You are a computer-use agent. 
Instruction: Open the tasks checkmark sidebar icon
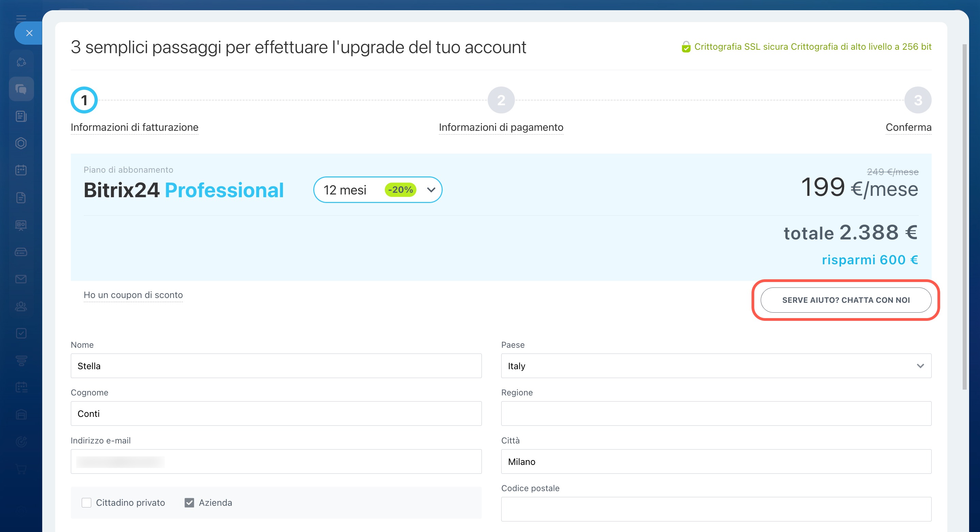coord(21,333)
